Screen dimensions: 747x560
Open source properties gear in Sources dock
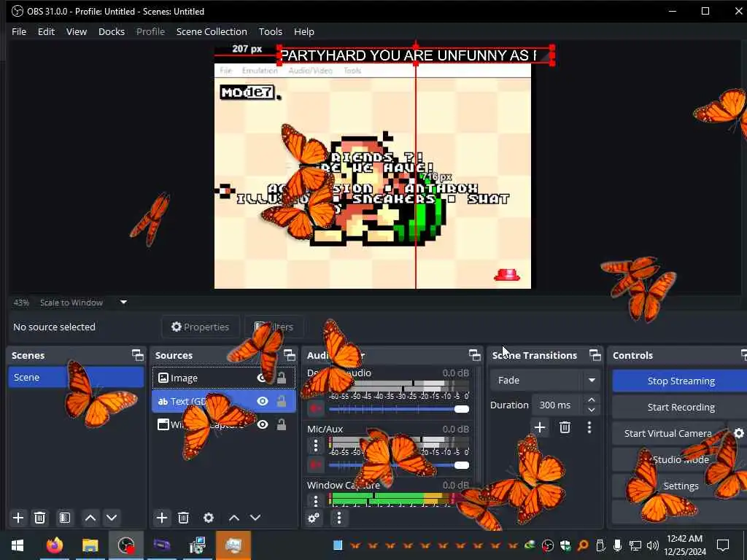(209, 518)
